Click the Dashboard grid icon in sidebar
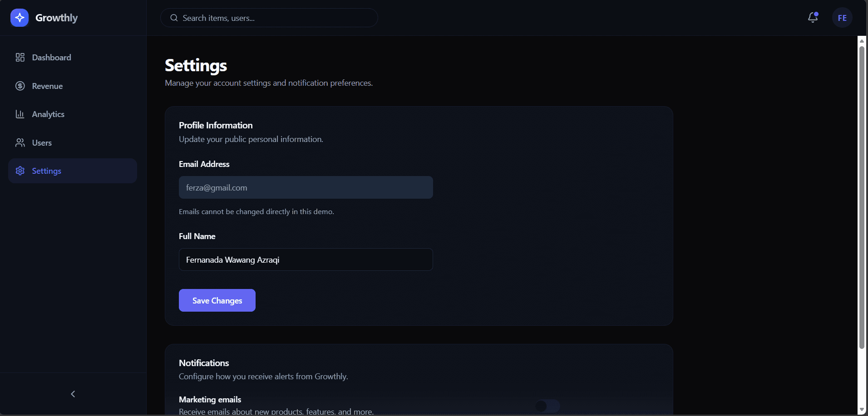This screenshot has height=416, width=868. click(x=20, y=58)
